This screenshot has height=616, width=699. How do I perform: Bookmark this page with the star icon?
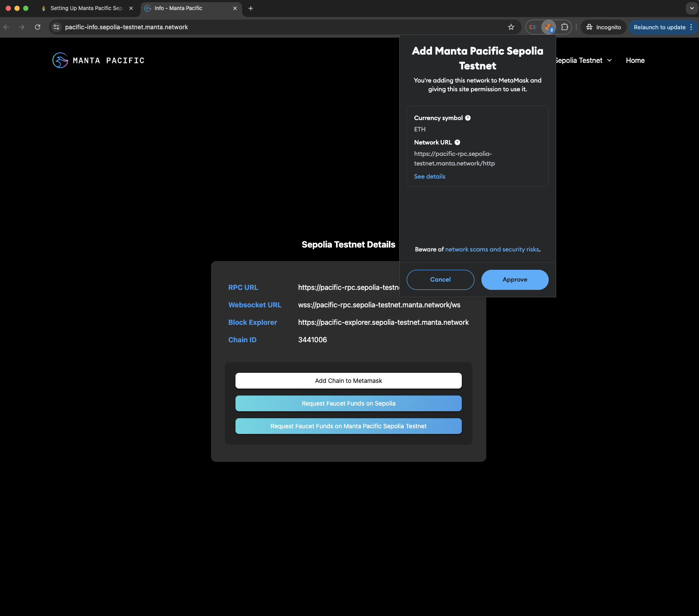(x=511, y=27)
